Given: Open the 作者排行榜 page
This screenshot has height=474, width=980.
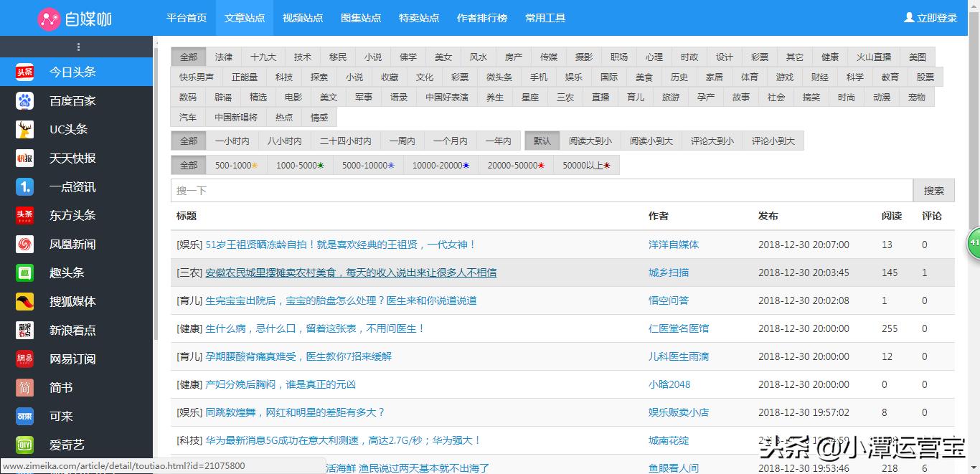Looking at the screenshot, I should tap(482, 18).
